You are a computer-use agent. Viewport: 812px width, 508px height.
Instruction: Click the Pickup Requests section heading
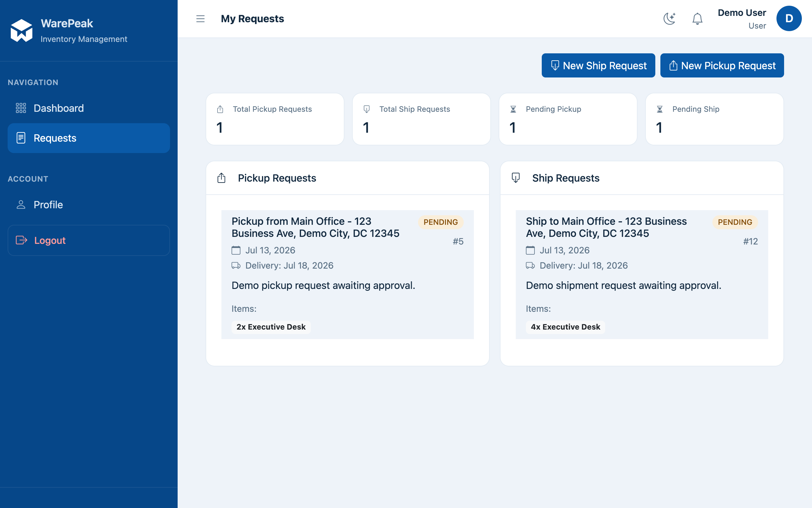pos(277,178)
